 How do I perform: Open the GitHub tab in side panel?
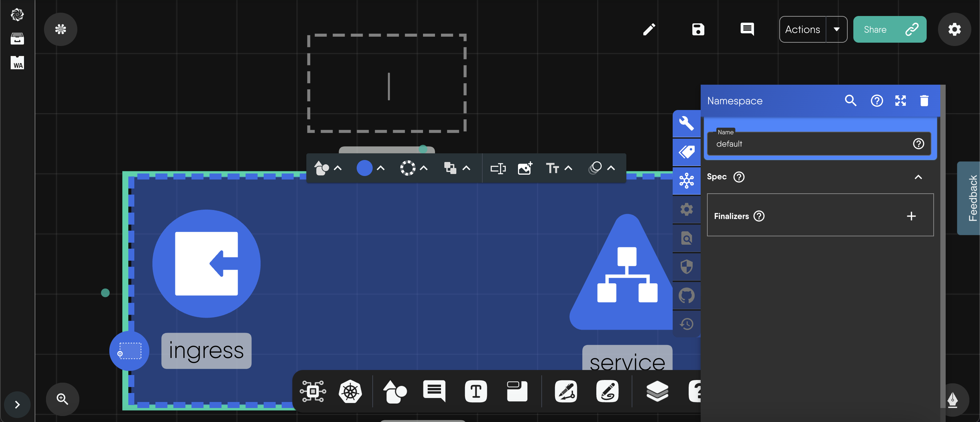click(x=686, y=295)
